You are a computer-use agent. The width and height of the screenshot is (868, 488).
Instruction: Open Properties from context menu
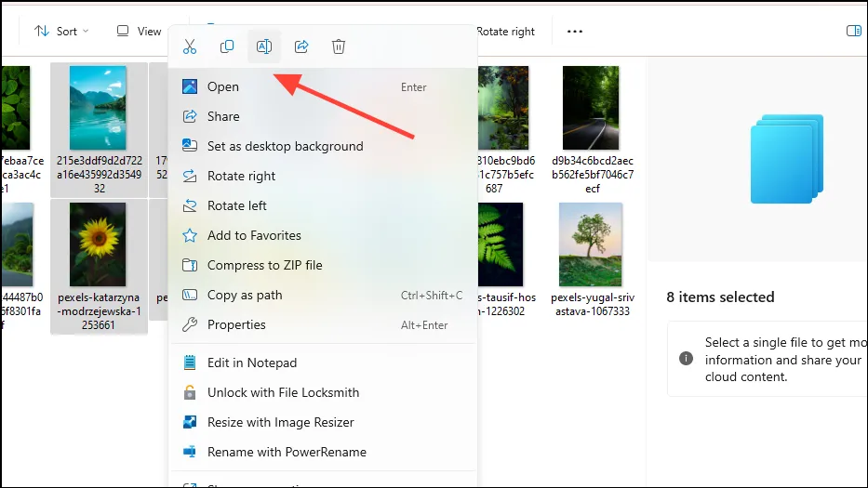point(236,324)
